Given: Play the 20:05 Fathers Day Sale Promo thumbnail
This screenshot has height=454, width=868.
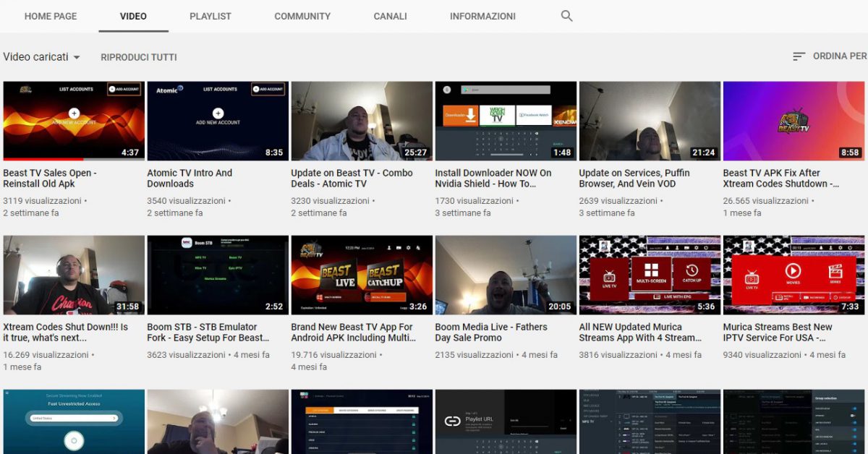Looking at the screenshot, I should 506,275.
